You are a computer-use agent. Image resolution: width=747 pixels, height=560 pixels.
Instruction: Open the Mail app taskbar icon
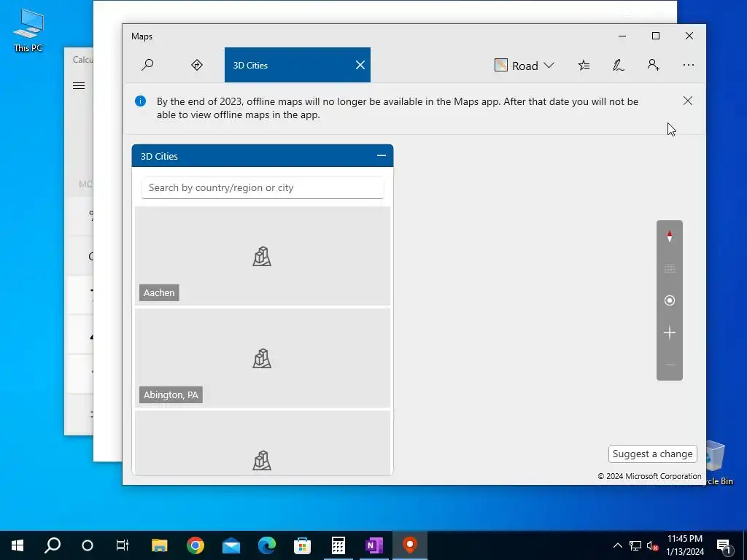(x=231, y=545)
